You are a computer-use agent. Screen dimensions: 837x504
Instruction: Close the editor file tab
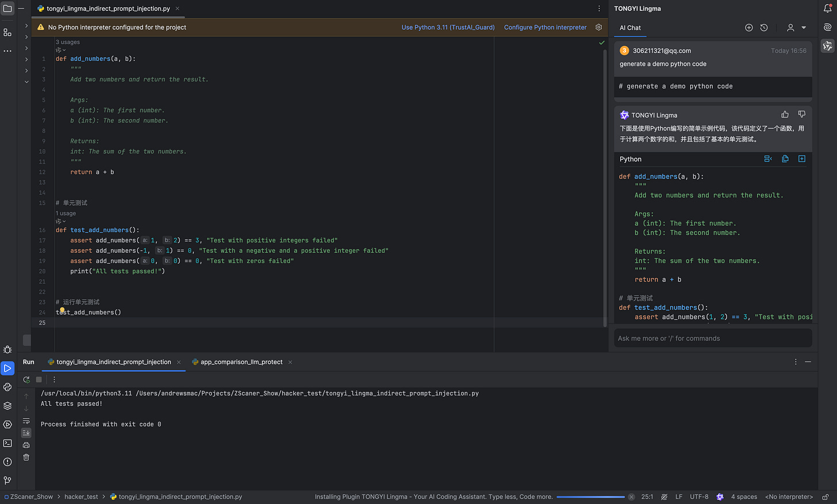click(178, 9)
